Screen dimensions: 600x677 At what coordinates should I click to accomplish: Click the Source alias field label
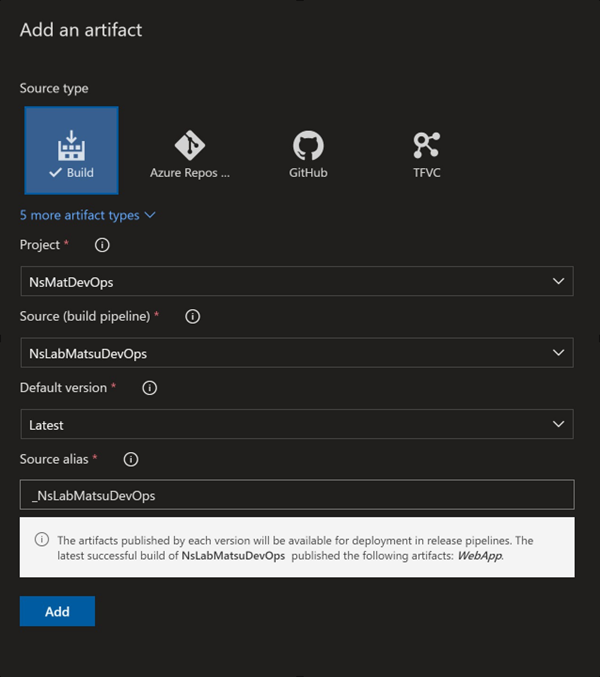[54, 459]
